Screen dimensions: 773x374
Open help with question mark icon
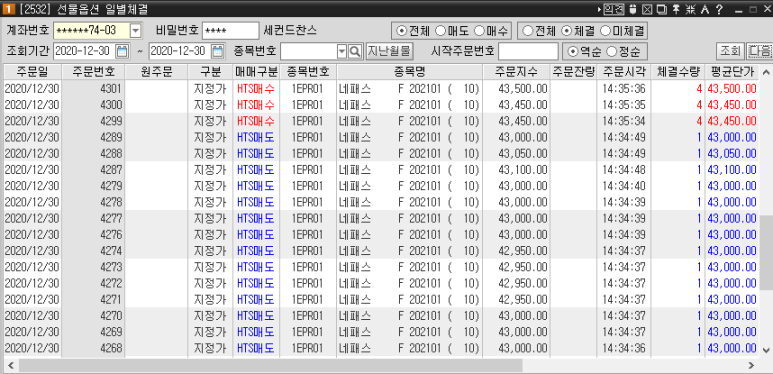point(719,9)
